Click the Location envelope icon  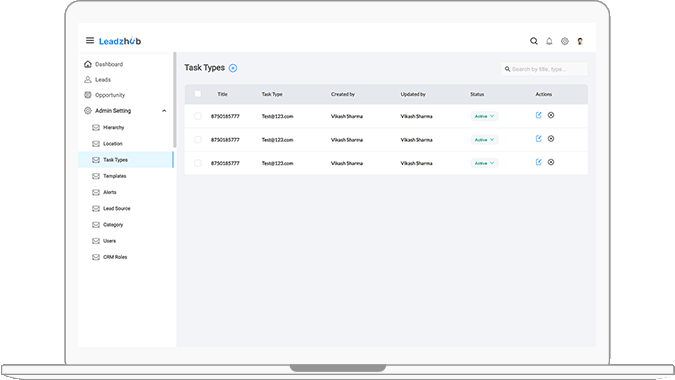96,144
